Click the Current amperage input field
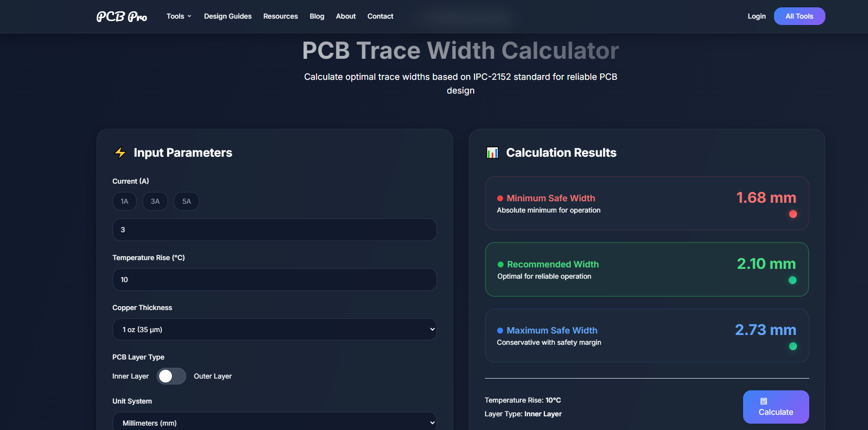The height and width of the screenshot is (430, 868). click(274, 230)
